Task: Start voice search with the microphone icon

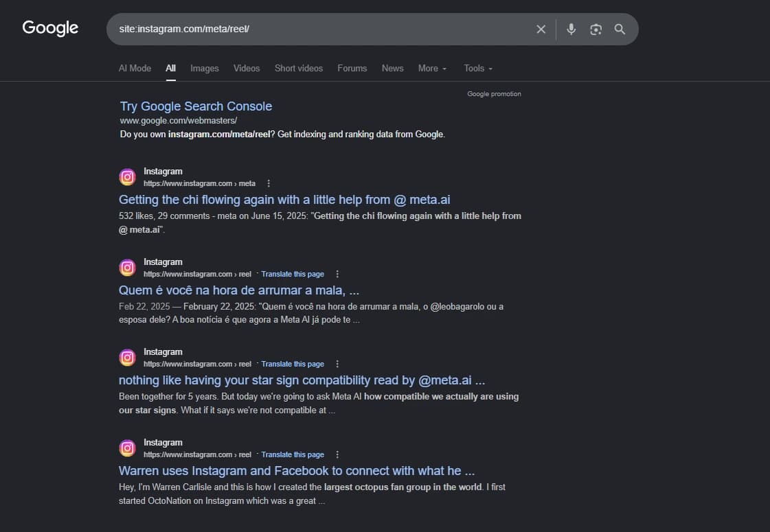Action: tap(571, 30)
